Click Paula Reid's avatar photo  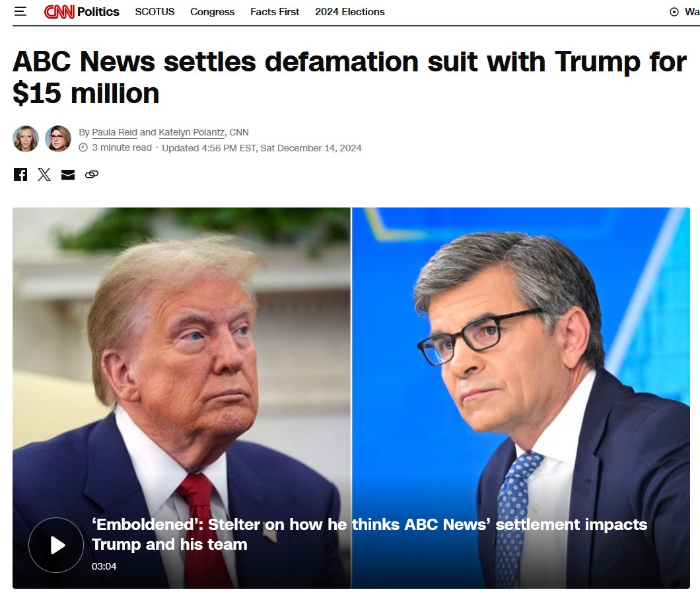coord(26,139)
